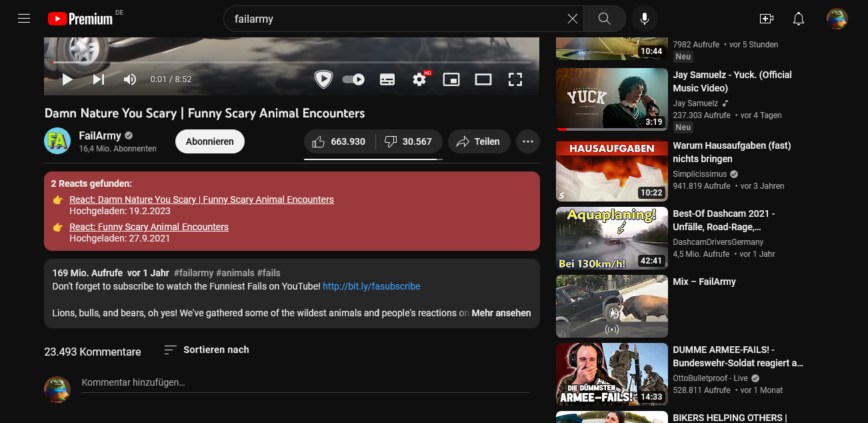Play the video
The width and height of the screenshot is (868, 423).
click(67, 79)
